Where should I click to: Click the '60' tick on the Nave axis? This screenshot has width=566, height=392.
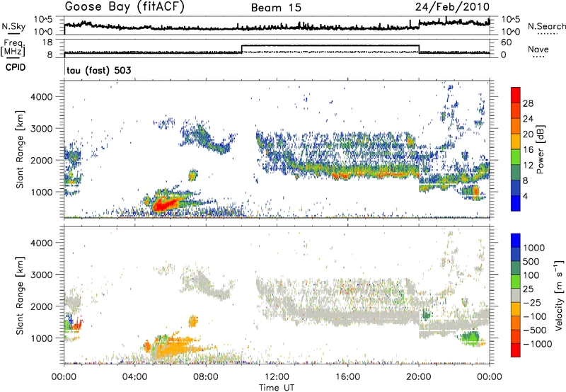506,42
